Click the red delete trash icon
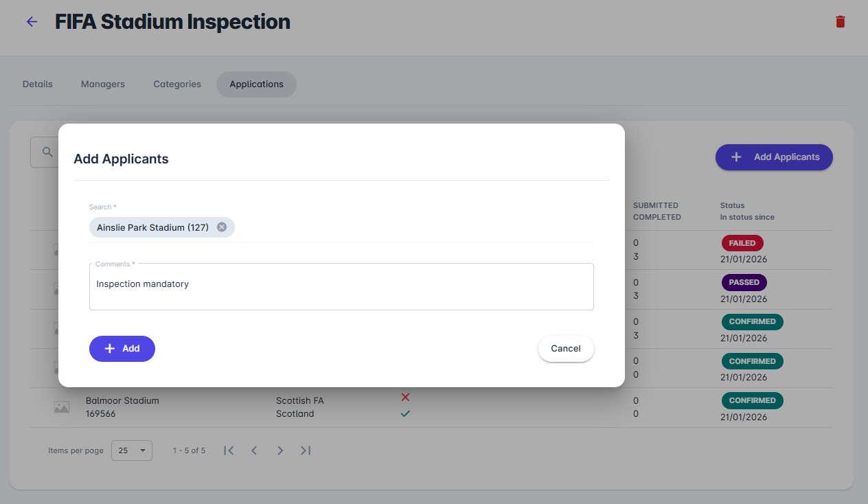 [840, 22]
